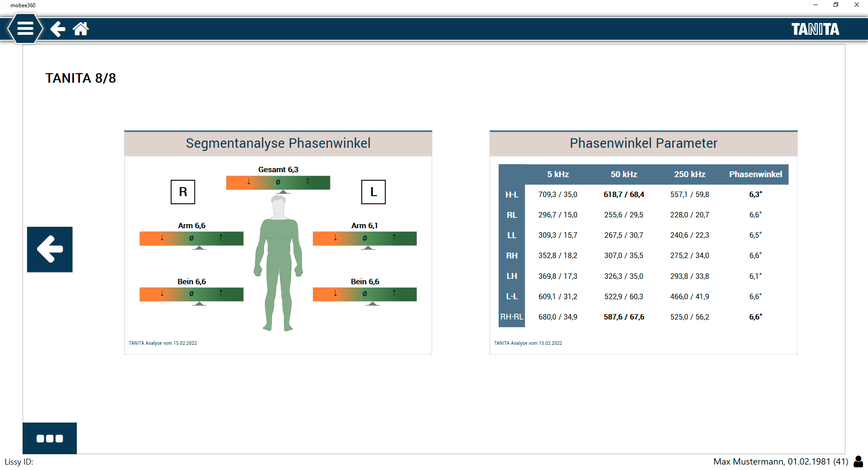The height and width of the screenshot is (470, 868).
Task: Click the Gesamt 6,3 phase angle bar
Action: tap(278, 183)
